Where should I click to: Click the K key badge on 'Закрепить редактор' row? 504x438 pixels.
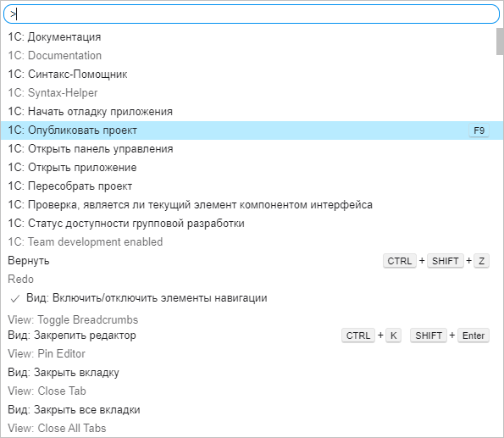(393, 335)
